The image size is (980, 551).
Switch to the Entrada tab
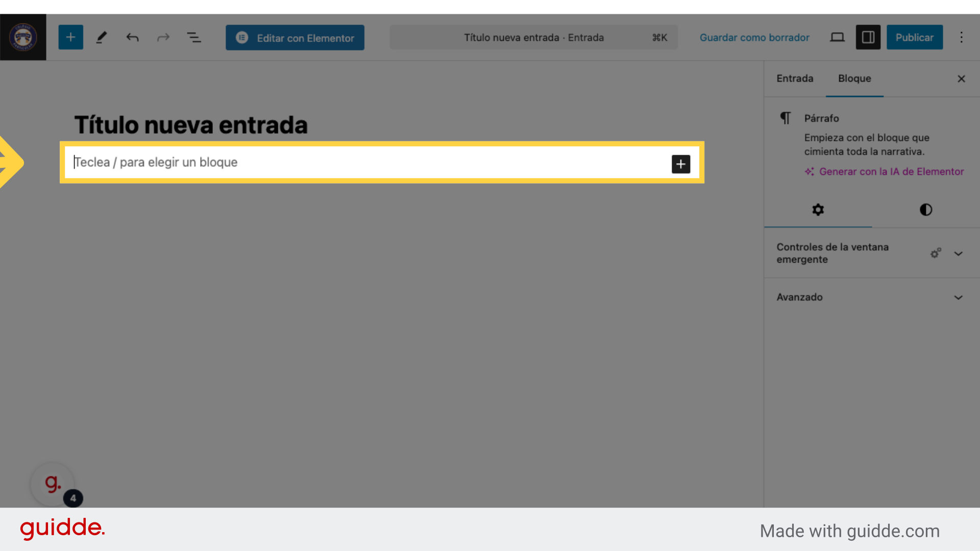(795, 79)
